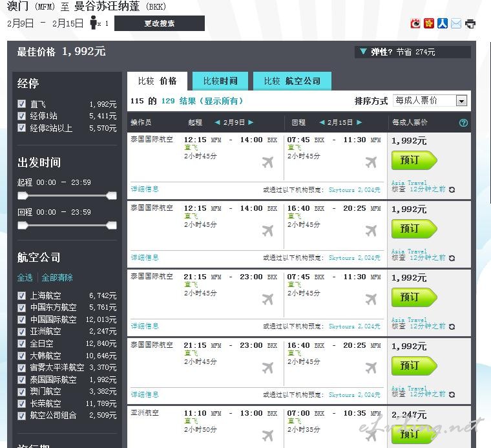The height and width of the screenshot is (448, 491).
Task: Expand the 弹性? 节省 274元 panel
Action: (x=412, y=52)
